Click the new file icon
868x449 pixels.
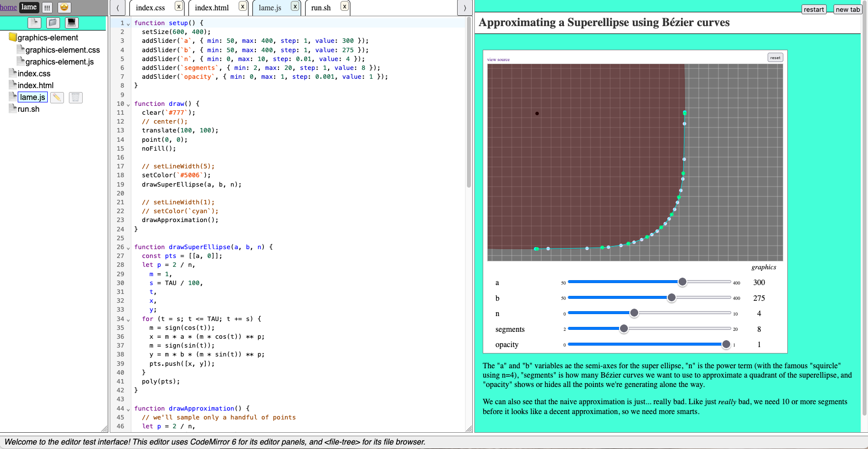tap(34, 23)
